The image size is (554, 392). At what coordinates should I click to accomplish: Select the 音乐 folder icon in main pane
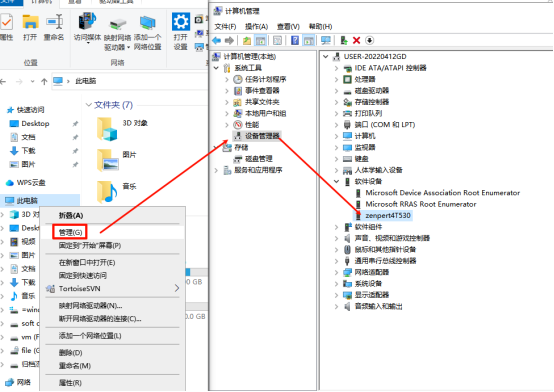pos(107,191)
